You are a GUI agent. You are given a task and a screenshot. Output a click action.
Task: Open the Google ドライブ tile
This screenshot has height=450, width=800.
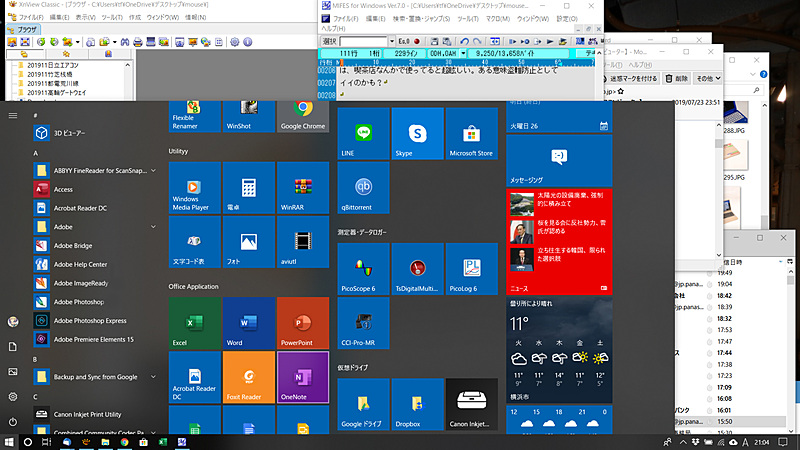click(363, 404)
